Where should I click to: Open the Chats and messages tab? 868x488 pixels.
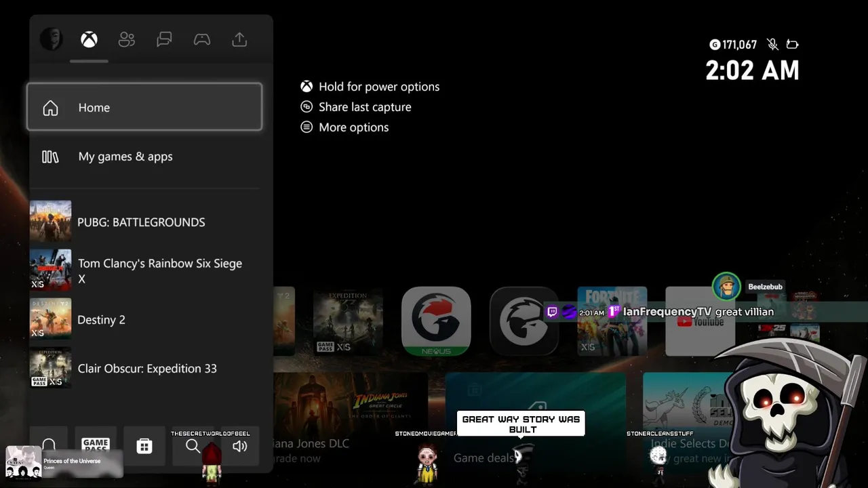click(164, 39)
